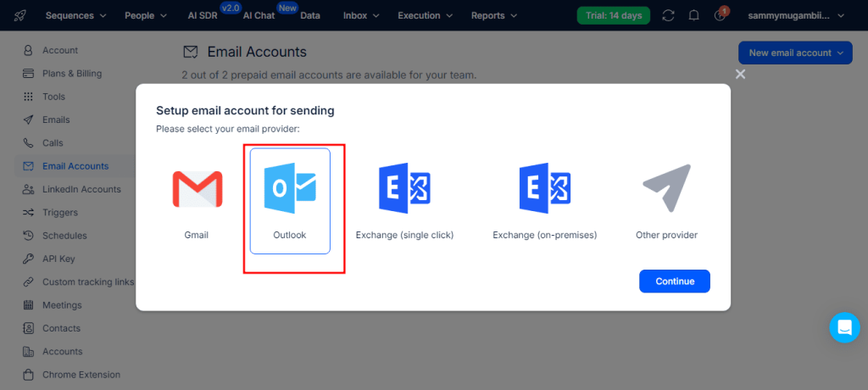This screenshot has width=868, height=390.
Task: Open AI SDR section
Action: click(202, 15)
